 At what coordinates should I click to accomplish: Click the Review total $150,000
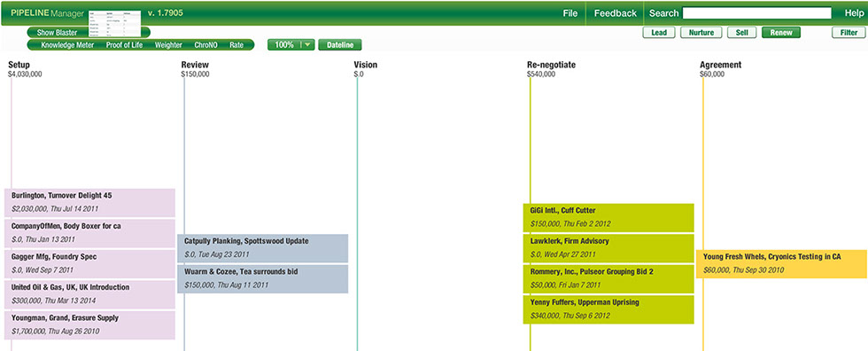[x=196, y=74]
